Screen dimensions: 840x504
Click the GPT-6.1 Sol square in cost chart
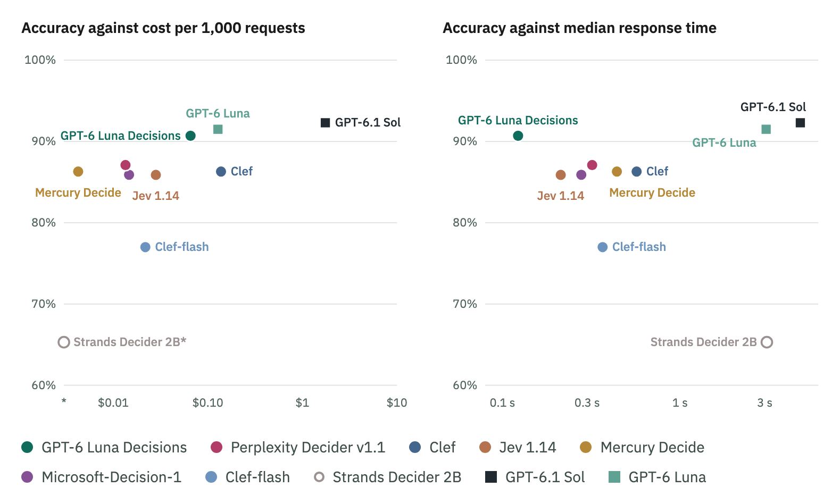pyautogui.click(x=326, y=123)
